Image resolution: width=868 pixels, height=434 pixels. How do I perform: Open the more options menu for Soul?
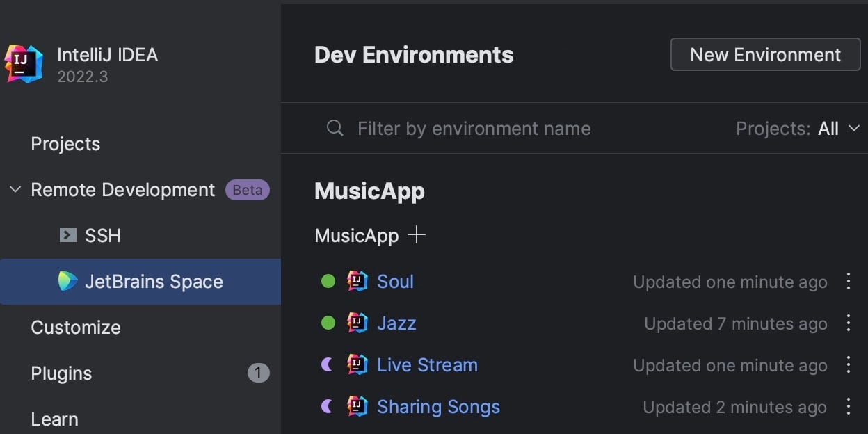click(x=848, y=281)
